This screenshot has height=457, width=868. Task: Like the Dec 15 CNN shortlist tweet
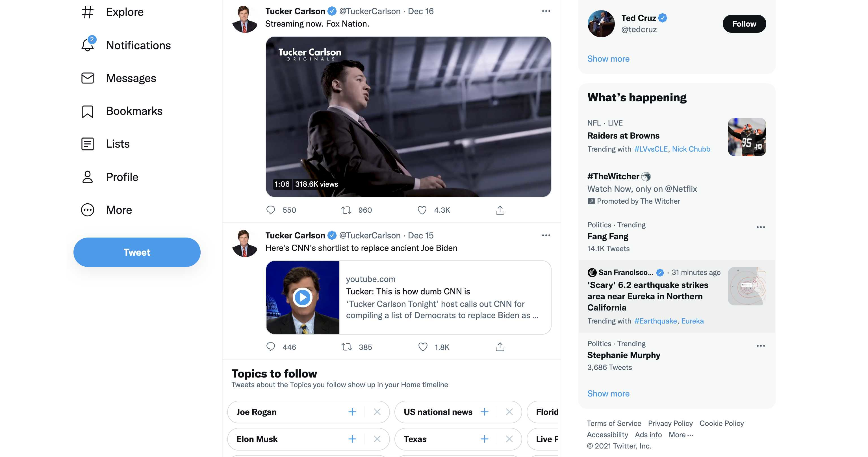click(422, 347)
